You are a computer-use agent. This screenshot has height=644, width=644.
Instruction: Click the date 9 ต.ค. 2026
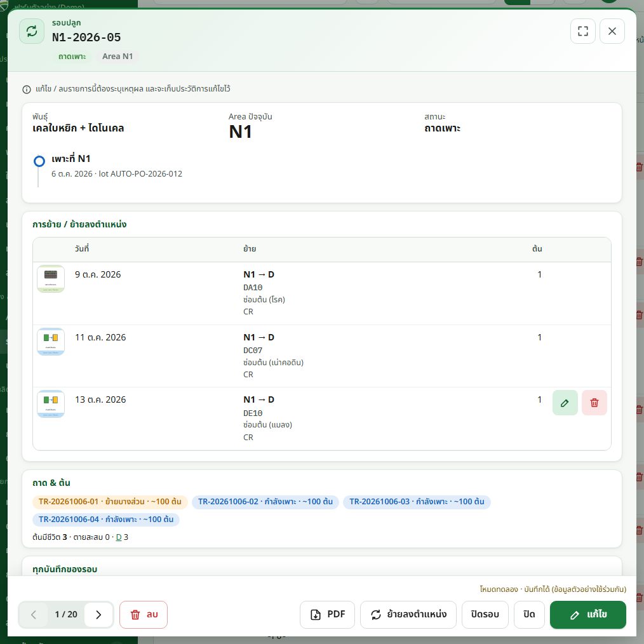(98, 275)
